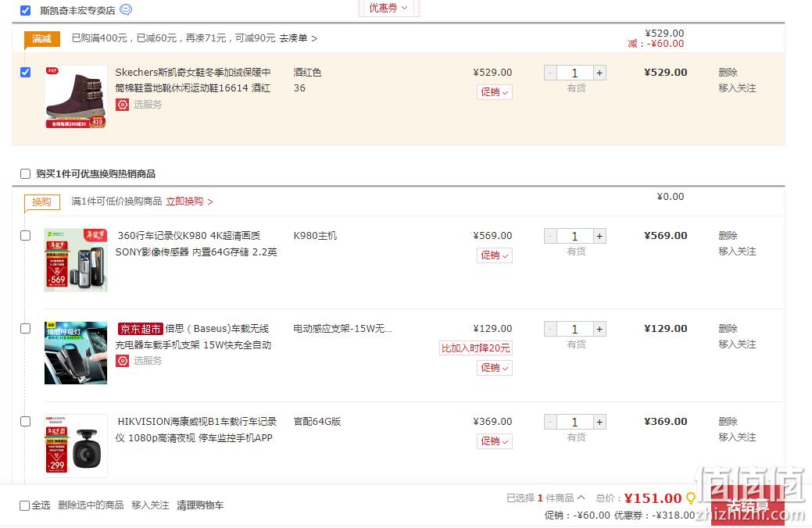Open the 360行车记录仪 product thumbnail
The image size is (812, 528).
pyautogui.click(x=76, y=260)
